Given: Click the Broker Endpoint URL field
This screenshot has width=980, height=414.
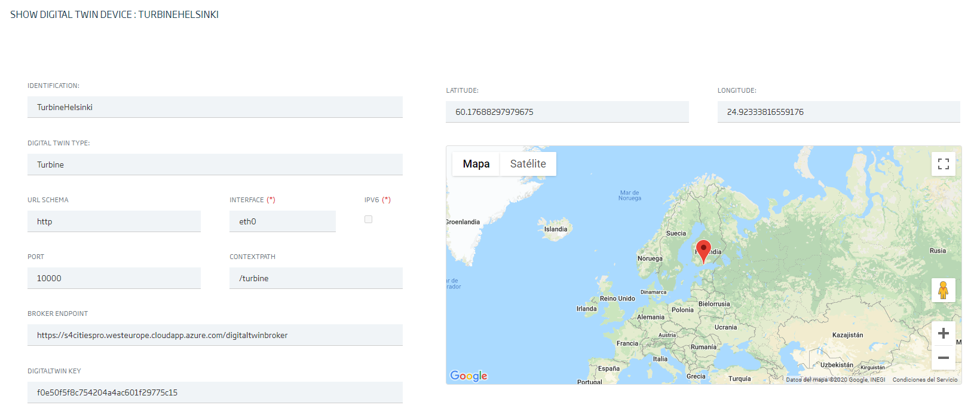Looking at the screenshot, I should [x=215, y=335].
